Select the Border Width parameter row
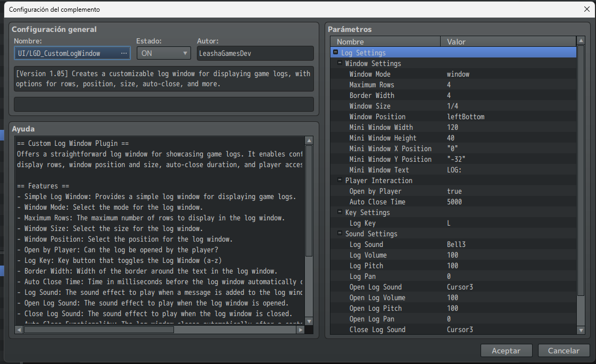This screenshot has height=364, width=596. pyautogui.click(x=453, y=95)
